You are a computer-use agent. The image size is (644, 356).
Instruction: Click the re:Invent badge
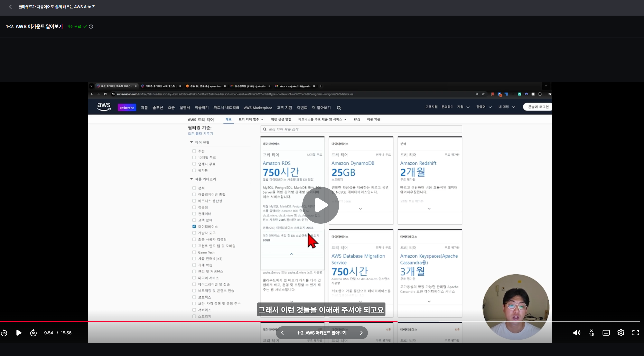tap(127, 108)
